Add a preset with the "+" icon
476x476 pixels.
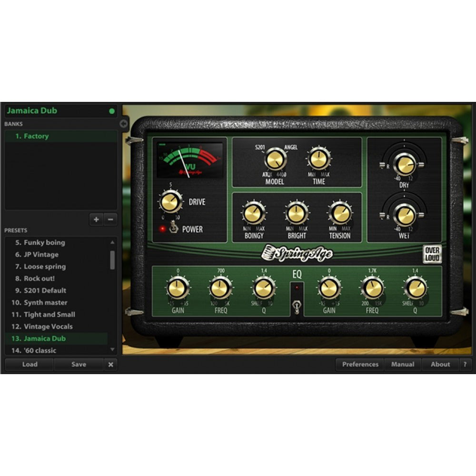coord(95,219)
